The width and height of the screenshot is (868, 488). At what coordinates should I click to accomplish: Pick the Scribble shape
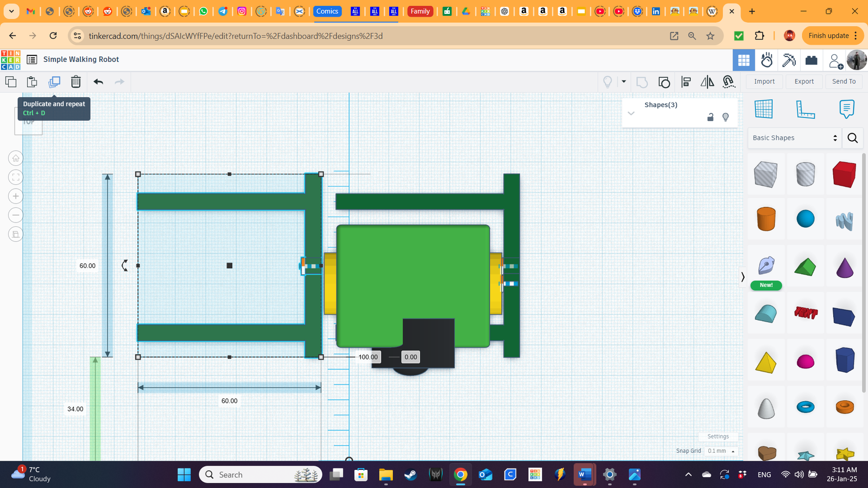844,221
